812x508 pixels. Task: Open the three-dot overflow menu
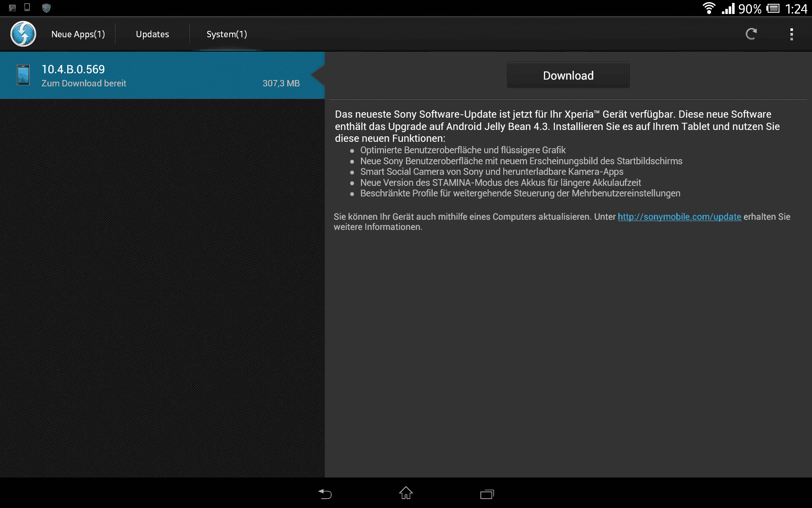click(791, 34)
